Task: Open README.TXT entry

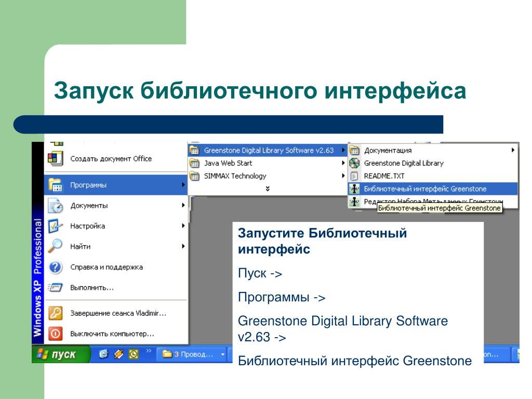Action: (433, 176)
